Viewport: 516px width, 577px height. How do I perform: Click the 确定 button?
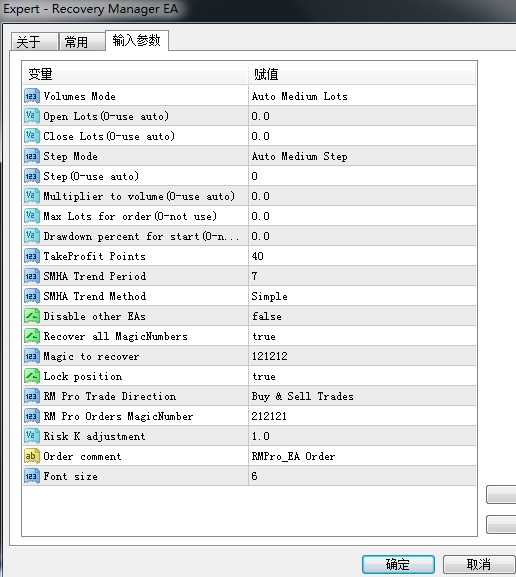pyautogui.click(x=398, y=564)
